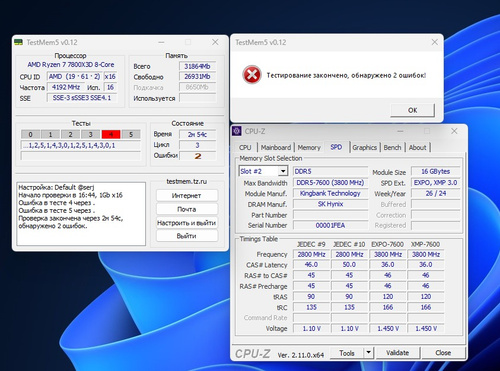This screenshot has width=500, height=371.
Task: Click the CPU-Z purple app icon
Action: (237, 131)
